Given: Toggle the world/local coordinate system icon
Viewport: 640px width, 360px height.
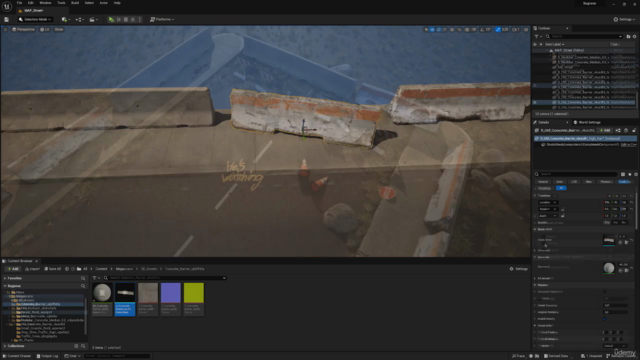Looking at the screenshot, I should click(452, 29).
